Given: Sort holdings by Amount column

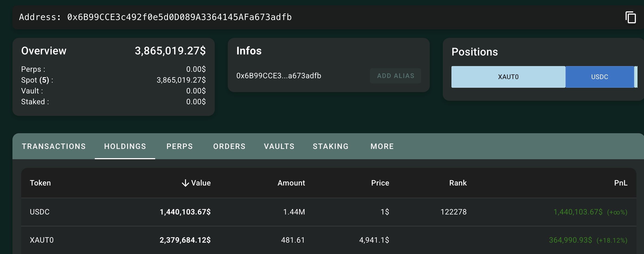Looking at the screenshot, I should click(291, 183).
